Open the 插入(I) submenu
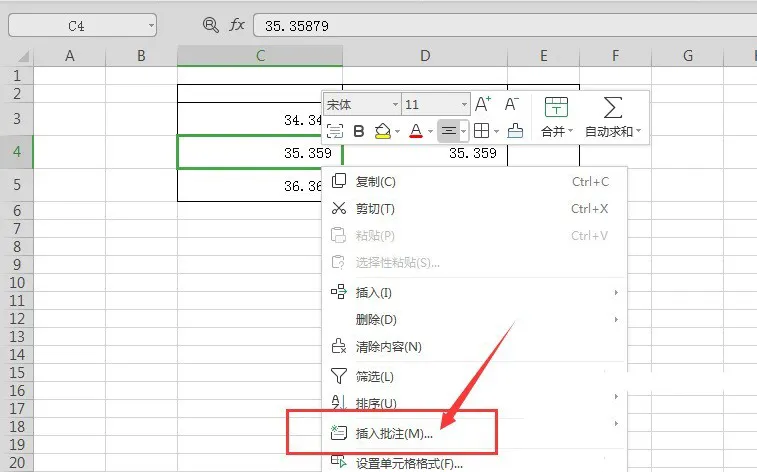757x472 pixels. (475, 292)
